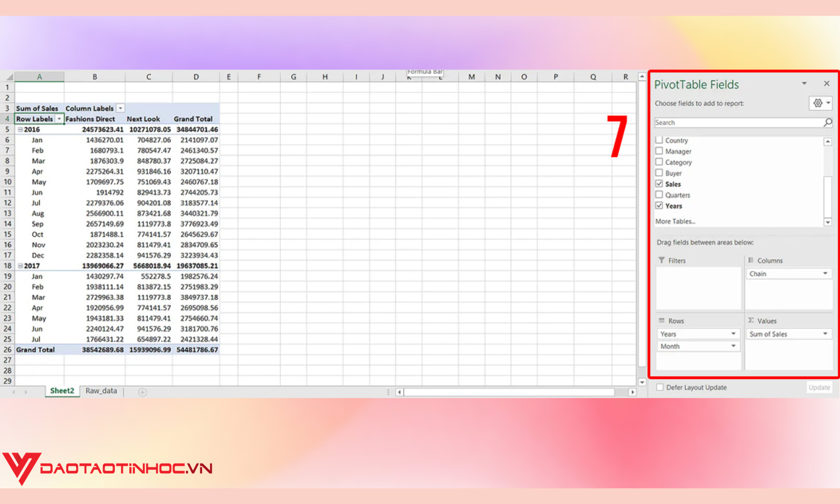
Task: Select the Grand Total column heading cell
Action: (x=196, y=119)
